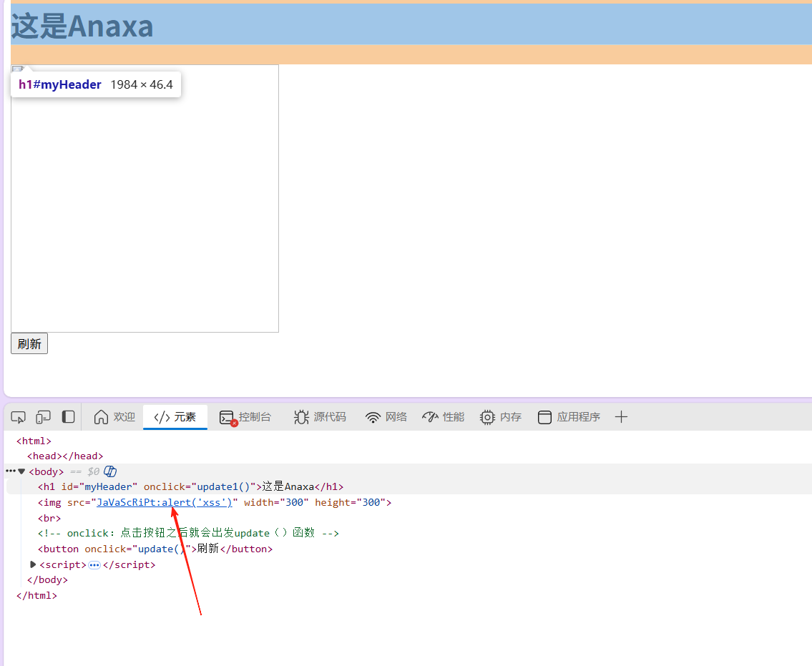Screen dimensions: 812x666
Task: Select the </body> closing tag row
Action: tap(47, 579)
